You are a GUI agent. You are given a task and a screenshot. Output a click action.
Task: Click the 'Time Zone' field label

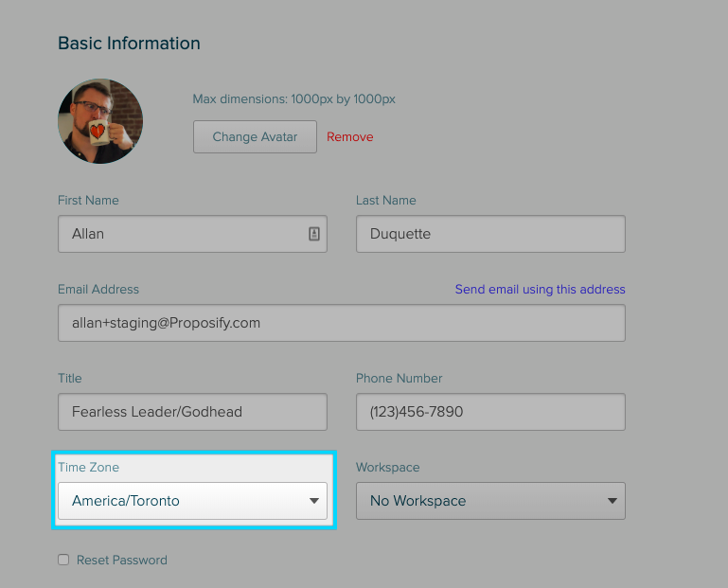[x=88, y=467]
